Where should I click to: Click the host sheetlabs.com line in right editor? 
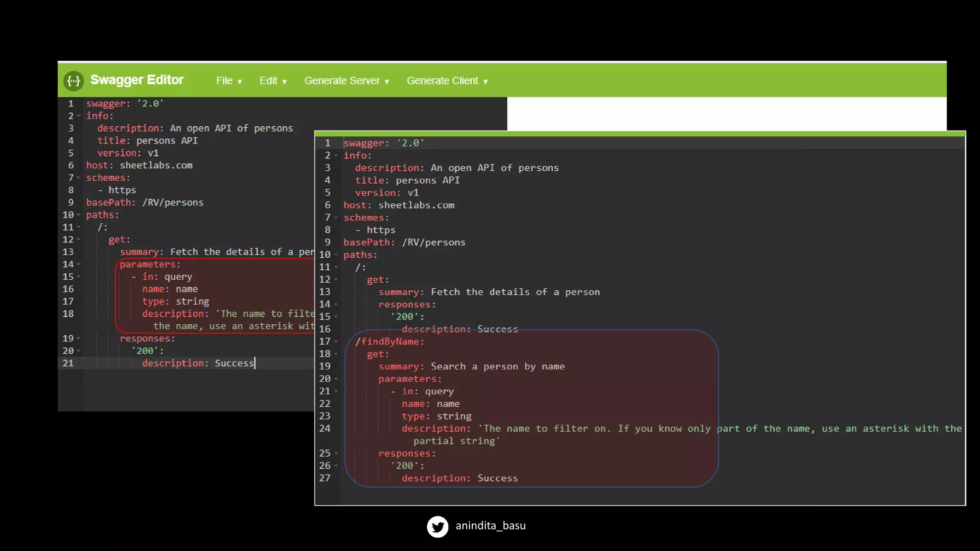(x=399, y=205)
